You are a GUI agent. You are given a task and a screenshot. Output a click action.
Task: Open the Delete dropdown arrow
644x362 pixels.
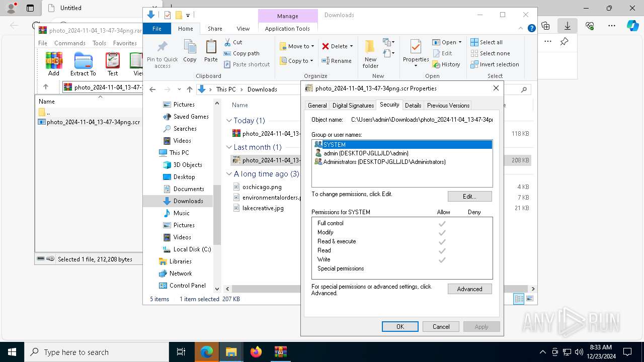351,46
